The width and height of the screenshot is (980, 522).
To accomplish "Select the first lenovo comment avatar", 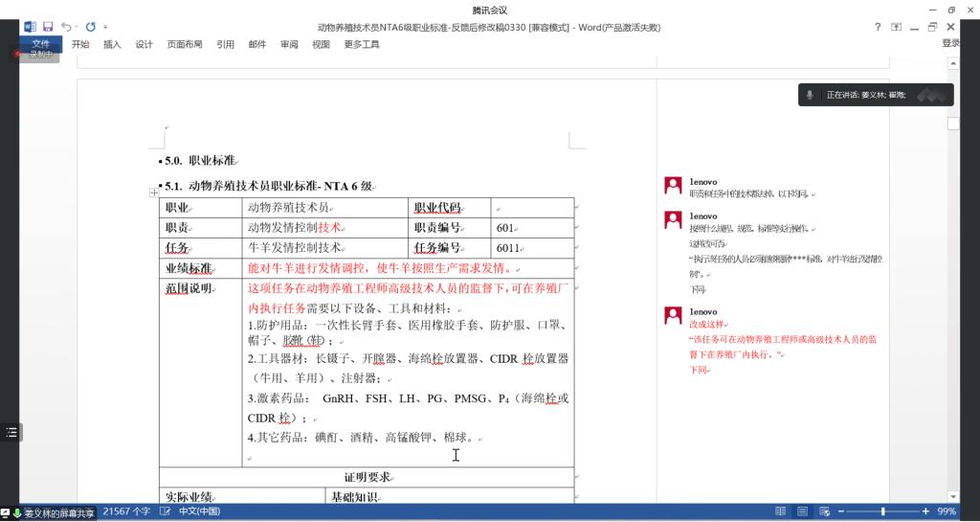I will pyautogui.click(x=673, y=186).
